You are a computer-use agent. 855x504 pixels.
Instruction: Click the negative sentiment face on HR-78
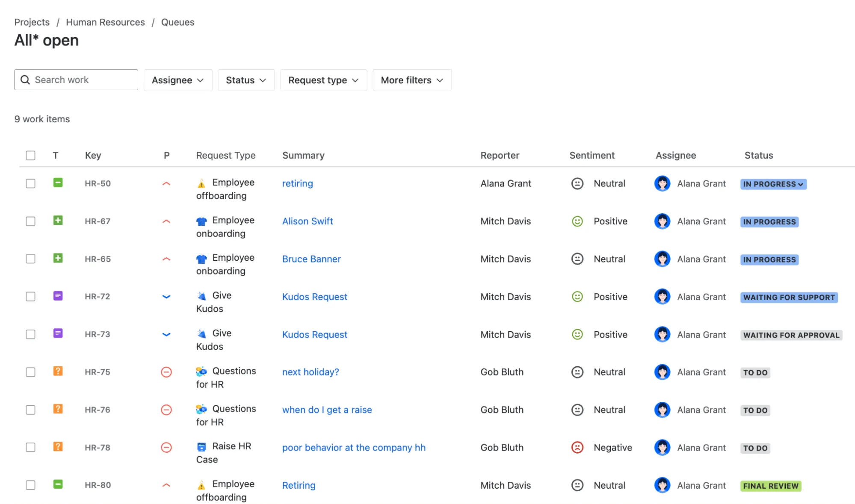pos(577,447)
